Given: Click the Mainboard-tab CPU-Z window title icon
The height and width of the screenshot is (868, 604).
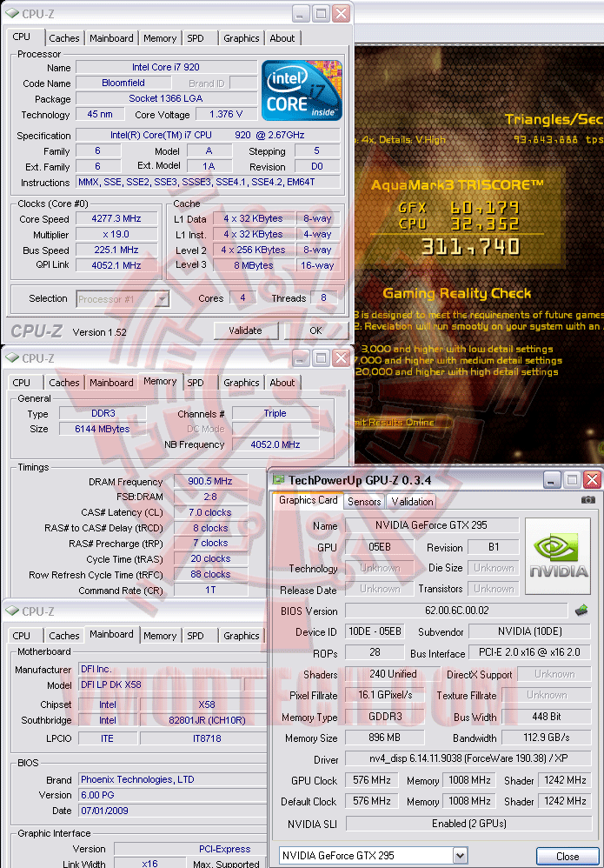Looking at the screenshot, I should click(11, 611).
